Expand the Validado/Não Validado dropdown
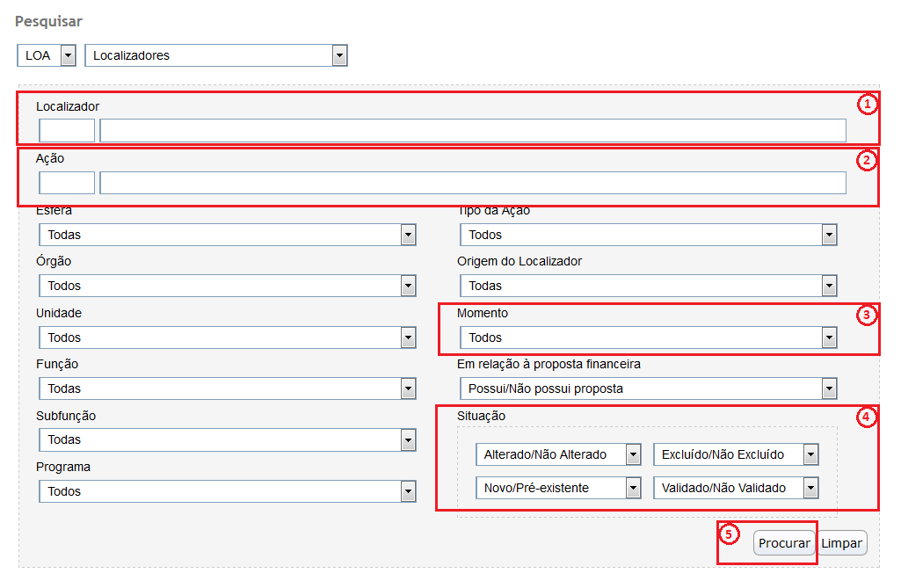This screenshot has height=588, width=901. (x=736, y=488)
